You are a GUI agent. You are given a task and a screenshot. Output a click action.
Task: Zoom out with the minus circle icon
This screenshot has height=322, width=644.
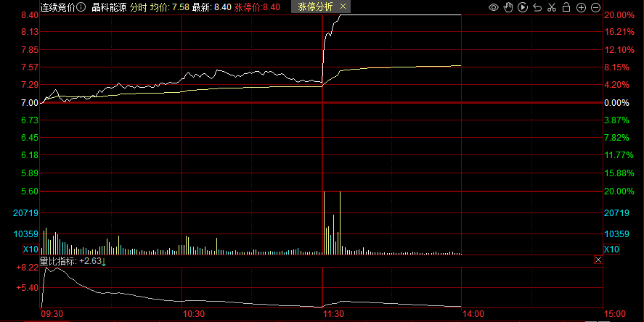[x=595, y=7]
